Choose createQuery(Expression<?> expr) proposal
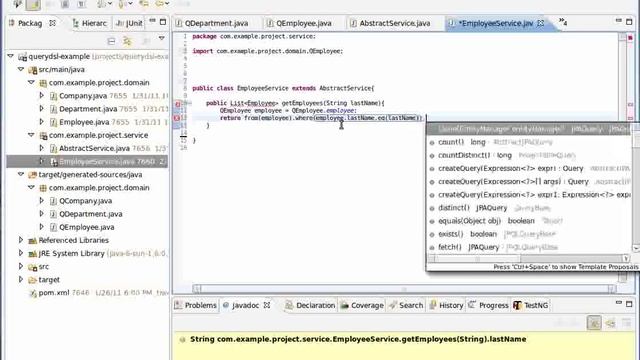Image resolution: width=640 pixels, height=360 pixels. (x=529, y=168)
